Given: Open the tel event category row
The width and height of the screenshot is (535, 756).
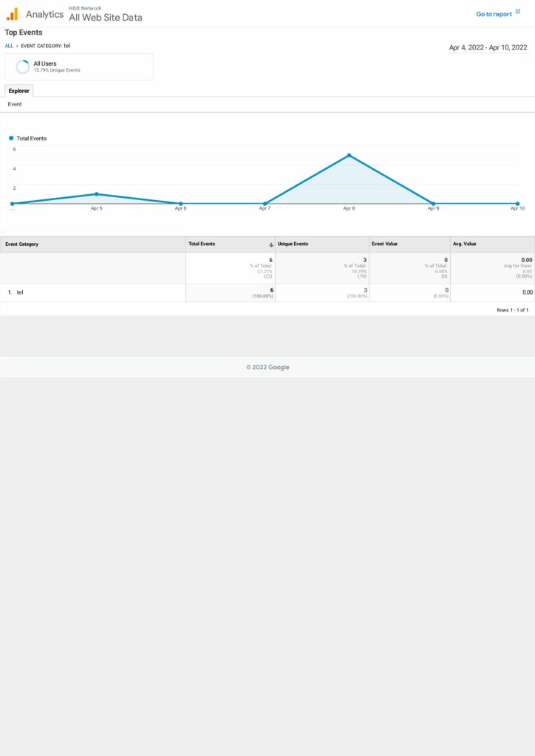Looking at the screenshot, I should [20, 292].
